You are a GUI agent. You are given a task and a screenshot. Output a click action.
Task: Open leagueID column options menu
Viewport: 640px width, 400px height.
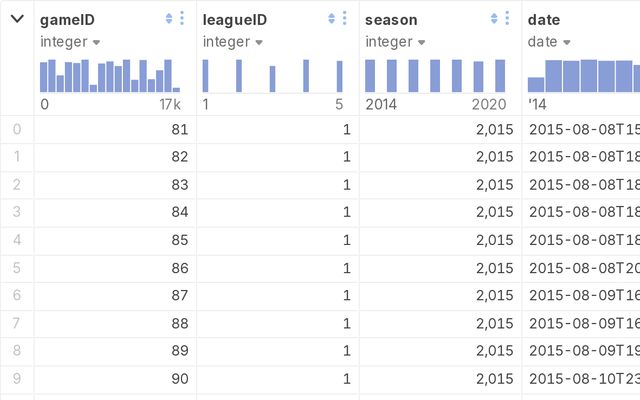point(344,19)
